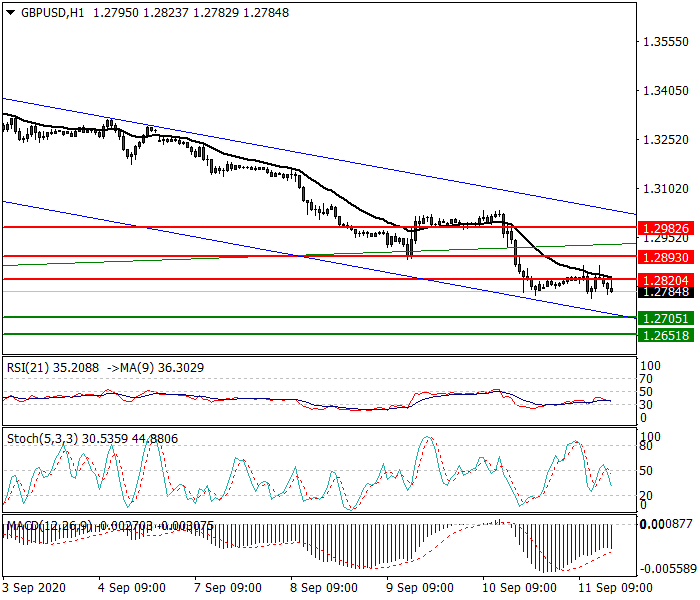Click the 1.34050 price axis value

666,91
